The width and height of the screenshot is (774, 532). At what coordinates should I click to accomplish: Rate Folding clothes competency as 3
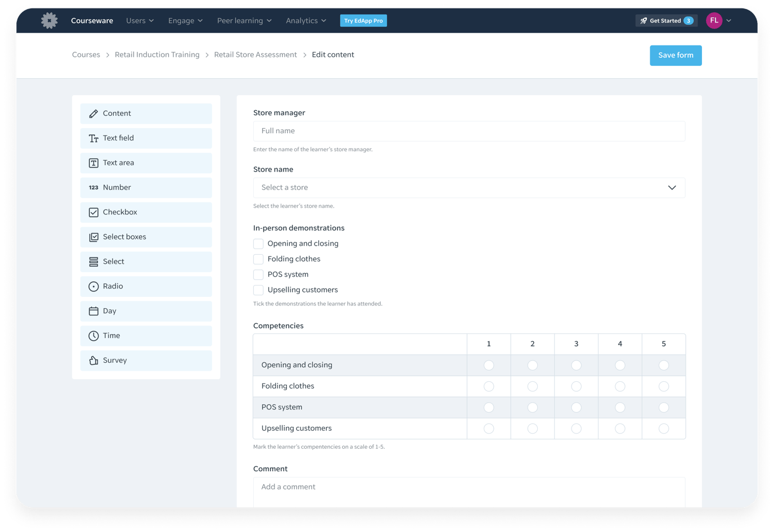[x=576, y=386]
